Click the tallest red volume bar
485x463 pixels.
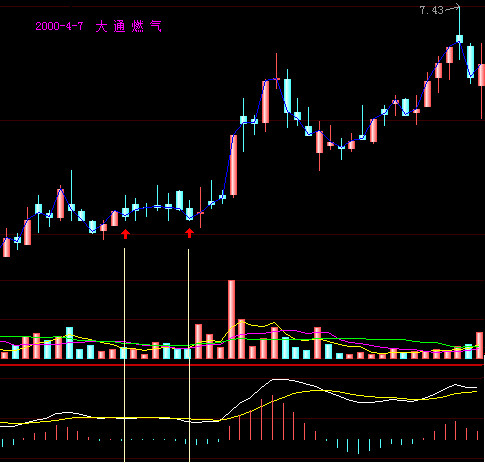pyautogui.click(x=231, y=319)
